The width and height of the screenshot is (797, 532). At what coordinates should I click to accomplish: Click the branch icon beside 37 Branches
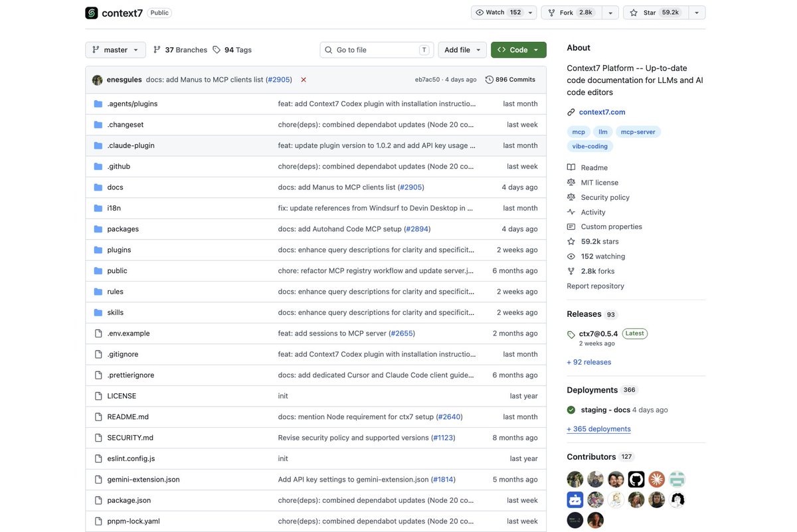[157, 50]
